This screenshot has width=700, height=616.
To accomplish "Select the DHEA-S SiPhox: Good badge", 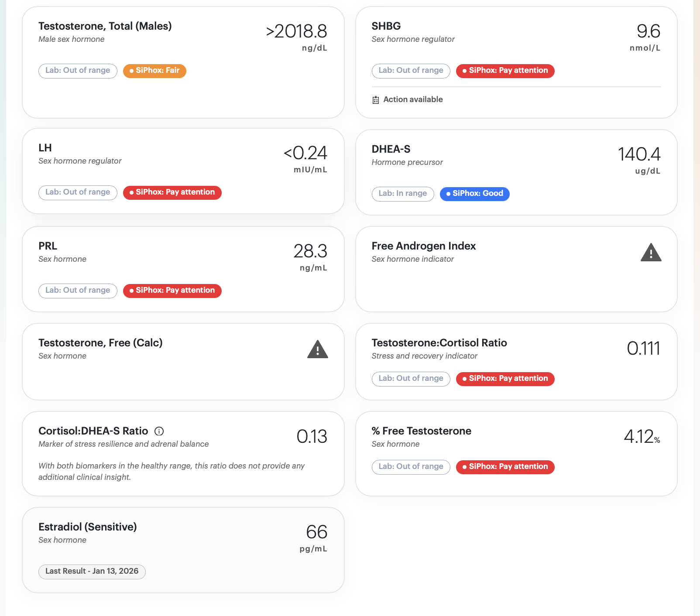I will coord(474,194).
